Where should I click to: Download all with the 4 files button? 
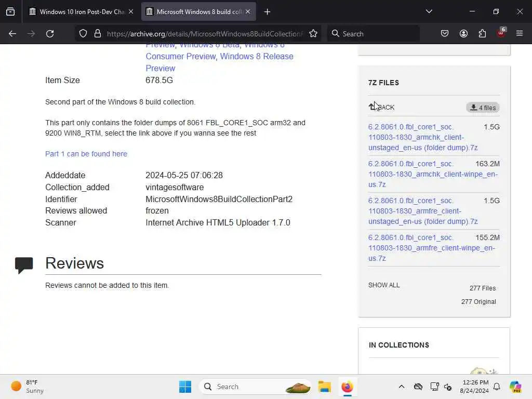coord(483,108)
